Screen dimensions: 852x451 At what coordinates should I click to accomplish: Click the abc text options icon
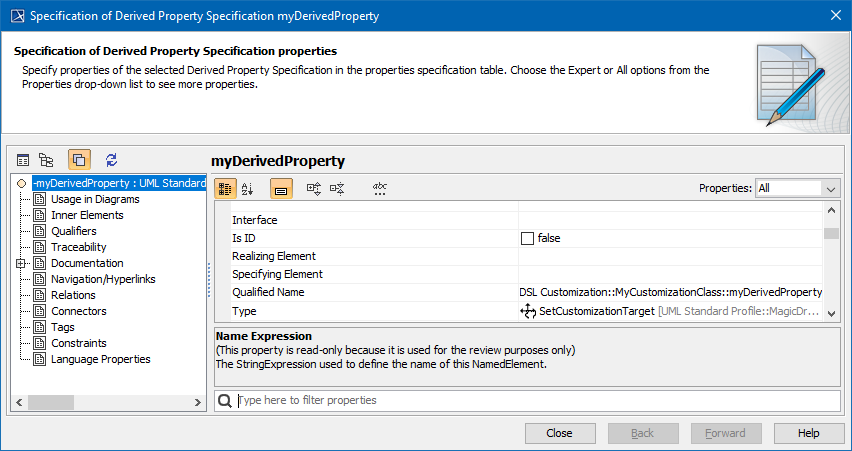[380, 188]
